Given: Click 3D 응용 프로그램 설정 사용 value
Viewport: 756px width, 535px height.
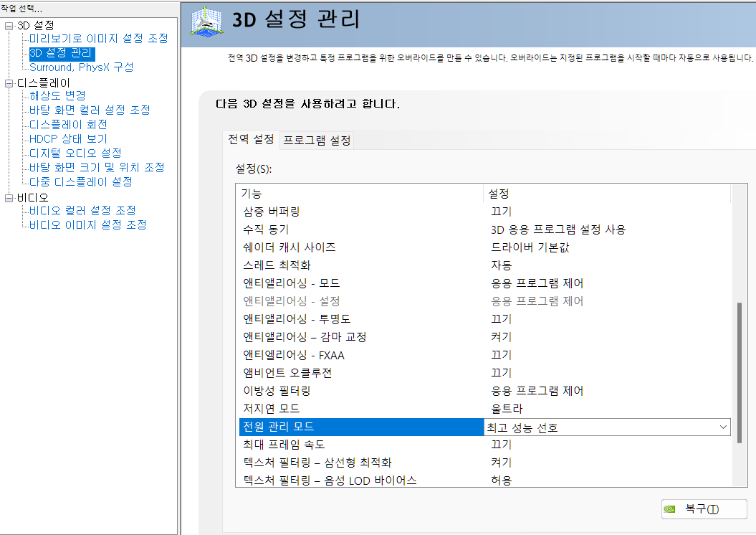Looking at the screenshot, I should [x=558, y=229].
